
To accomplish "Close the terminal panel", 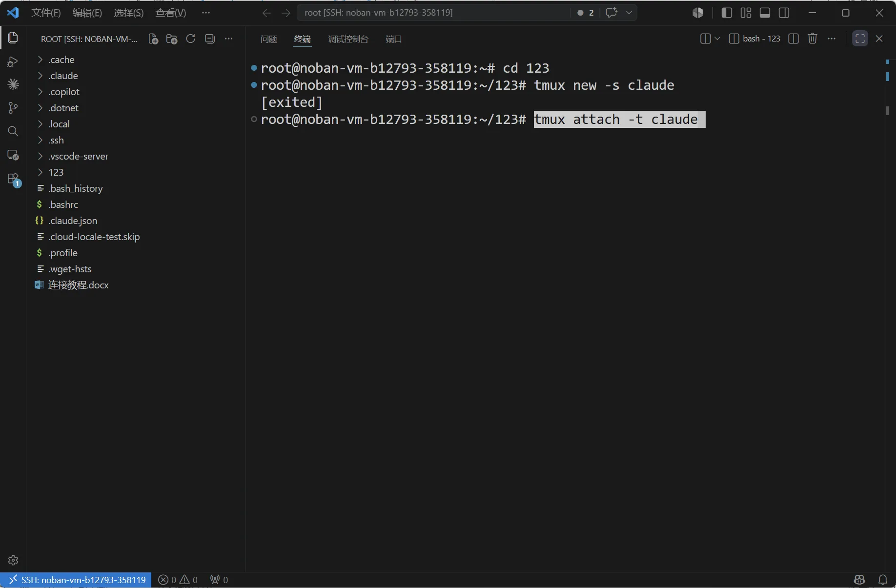I will coord(879,39).
